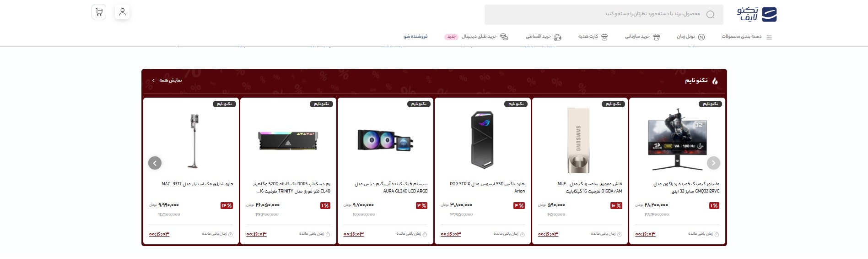868x259 pixels.
Task: Click the carousel previous arrow on the left
Action: click(x=155, y=163)
